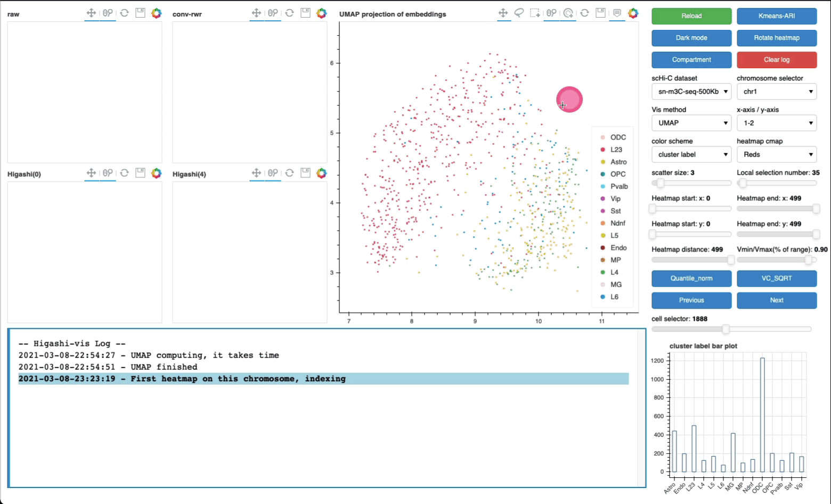The width and height of the screenshot is (831, 504).
Task: Click the Bokeh logo on Higashi(4) panel
Action: pos(321,173)
